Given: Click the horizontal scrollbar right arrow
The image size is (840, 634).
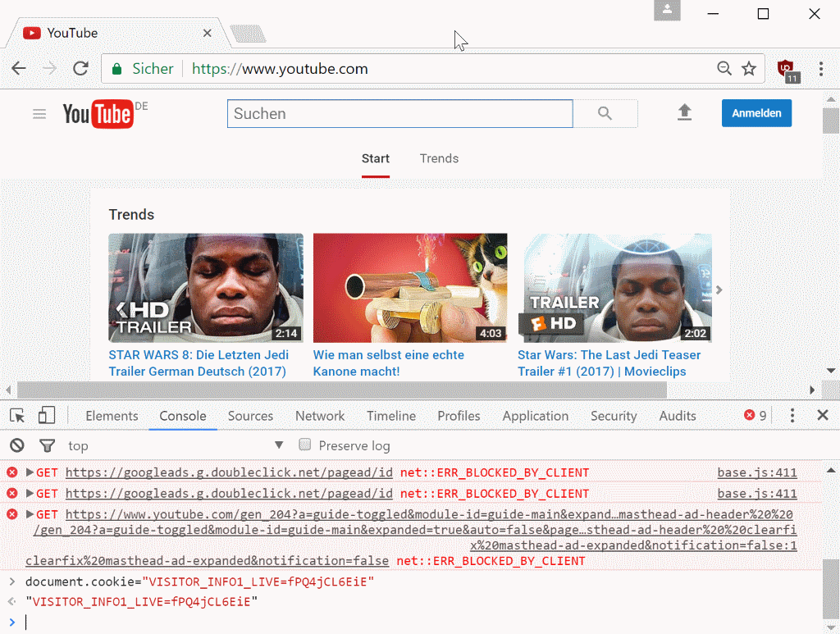Looking at the screenshot, I should click(812, 390).
